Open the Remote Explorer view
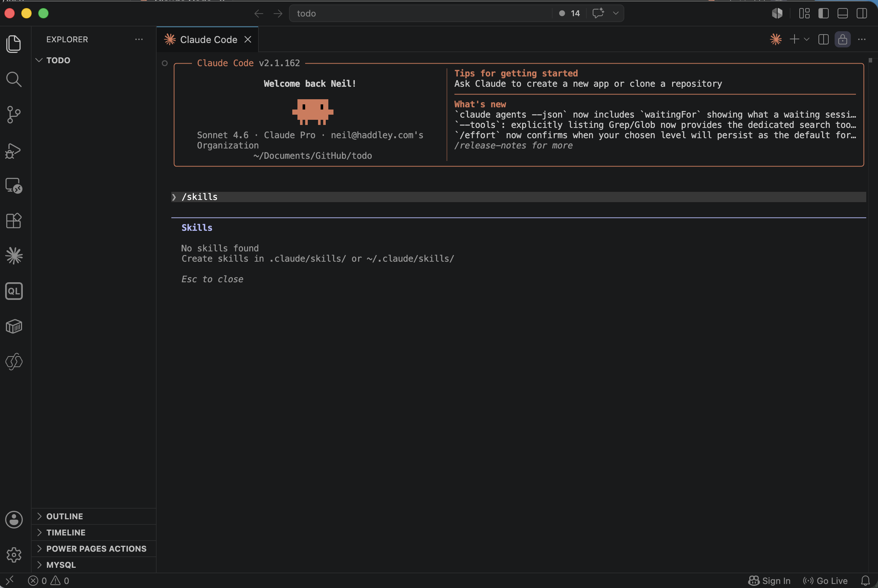 [14, 186]
